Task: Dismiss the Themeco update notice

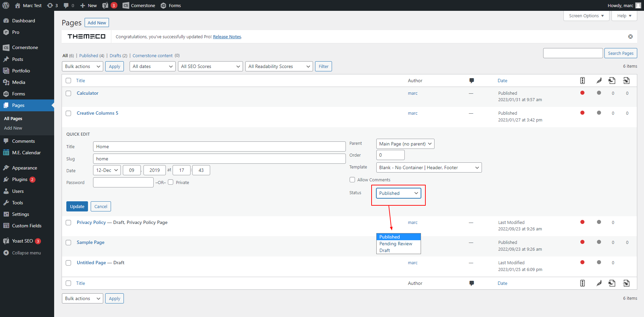Action: pyautogui.click(x=630, y=37)
